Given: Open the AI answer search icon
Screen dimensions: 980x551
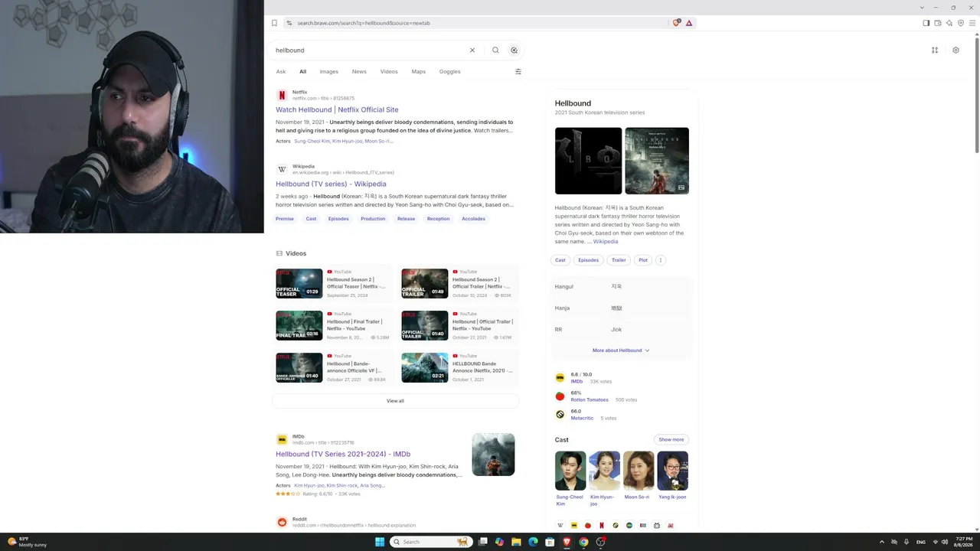Looking at the screenshot, I should [x=514, y=51].
